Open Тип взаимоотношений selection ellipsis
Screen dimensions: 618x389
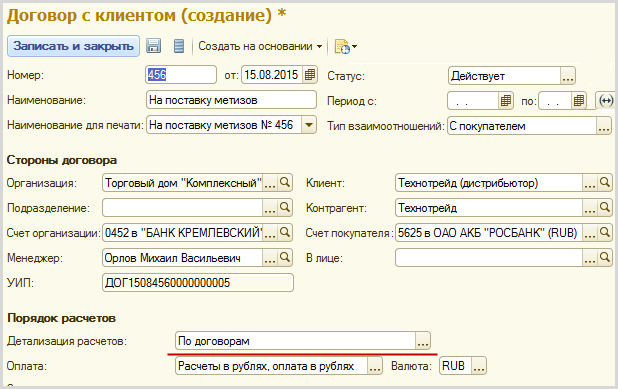(x=603, y=126)
